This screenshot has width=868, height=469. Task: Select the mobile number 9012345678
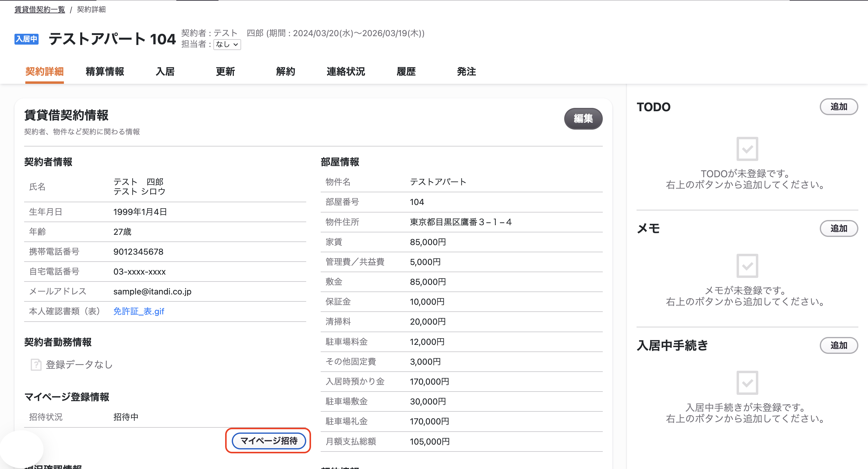pos(138,252)
